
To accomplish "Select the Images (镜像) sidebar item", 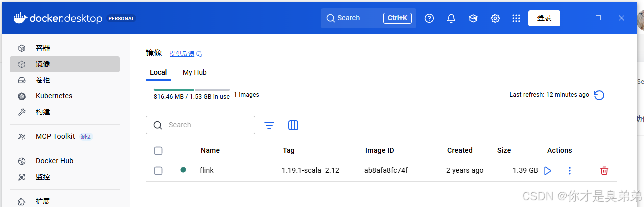I will click(x=65, y=64).
